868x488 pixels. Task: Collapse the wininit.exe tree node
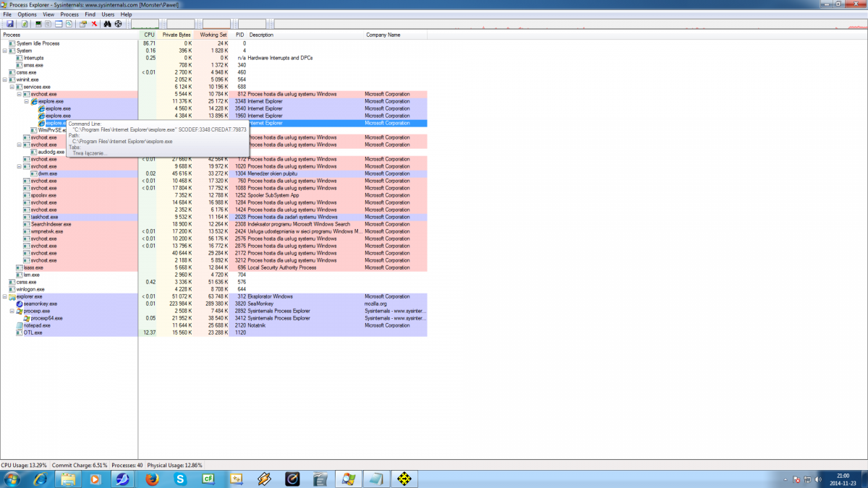click(x=5, y=80)
